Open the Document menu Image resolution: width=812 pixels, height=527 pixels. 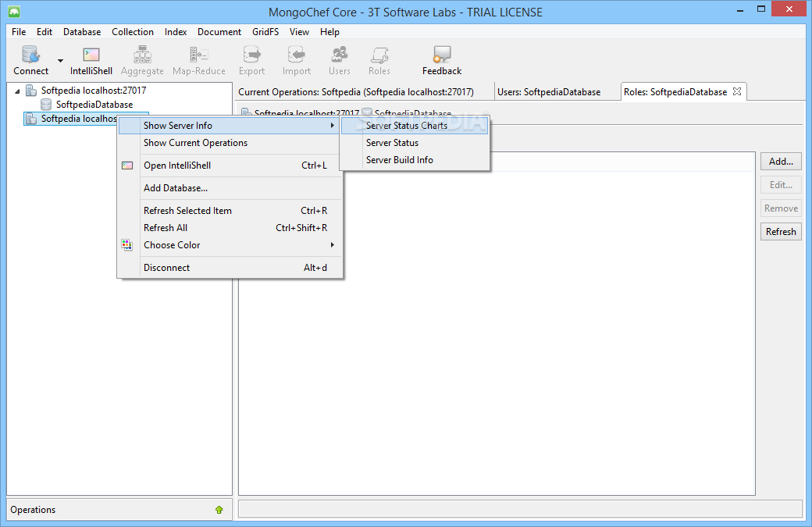(219, 31)
